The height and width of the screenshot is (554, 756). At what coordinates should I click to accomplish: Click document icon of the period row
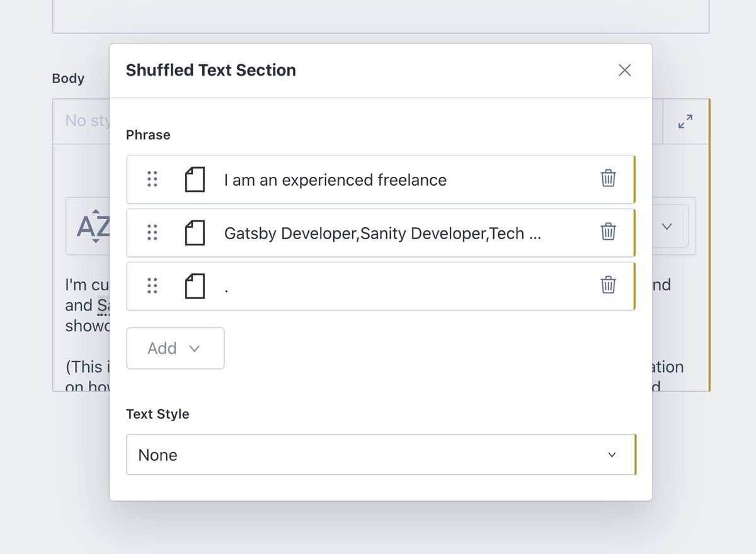(x=195, y=286)
